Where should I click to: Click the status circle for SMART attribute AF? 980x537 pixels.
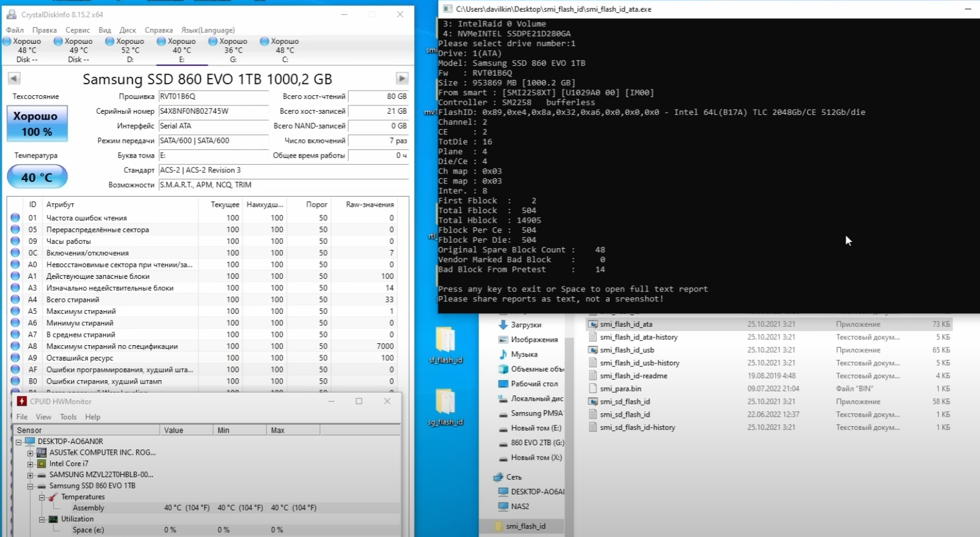click(x=15, y=369)
